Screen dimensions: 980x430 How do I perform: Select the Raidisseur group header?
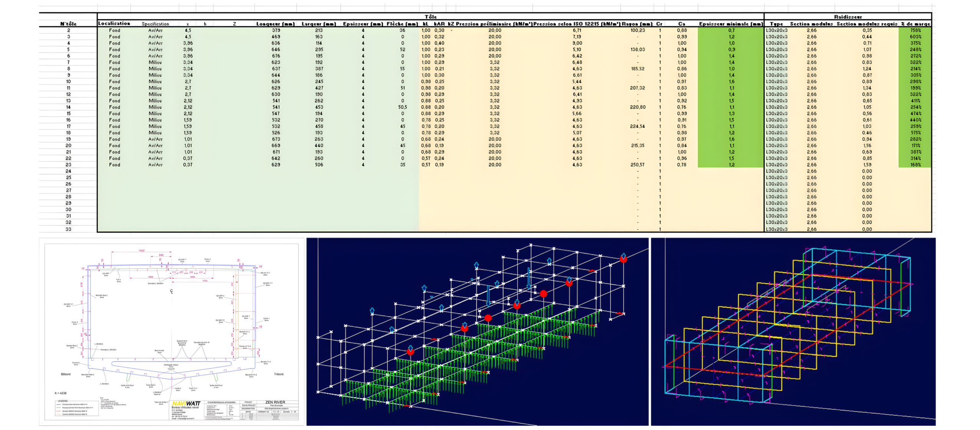click(848, 16)
